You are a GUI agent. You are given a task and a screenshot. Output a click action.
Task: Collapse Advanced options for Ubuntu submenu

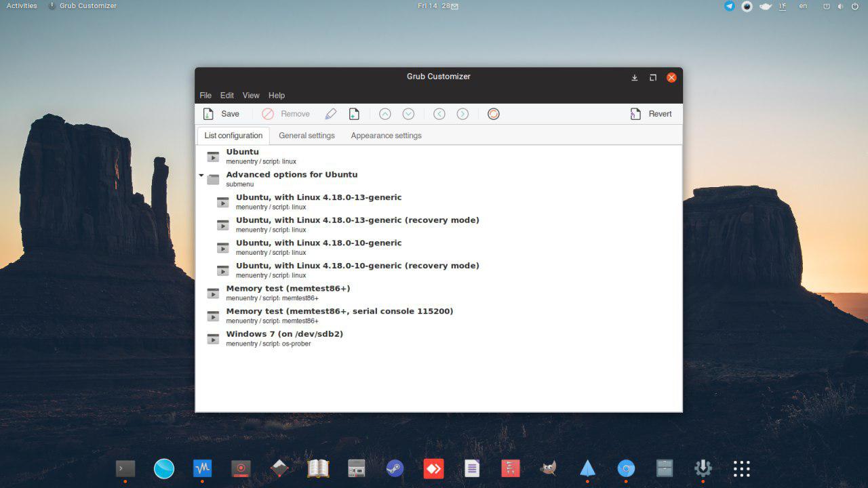click(x=201, y=176)
